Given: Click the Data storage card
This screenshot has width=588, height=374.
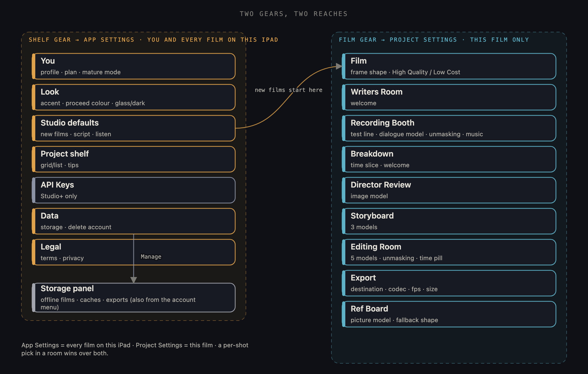Looking at the screenshot, I should [x=134, y=221].
